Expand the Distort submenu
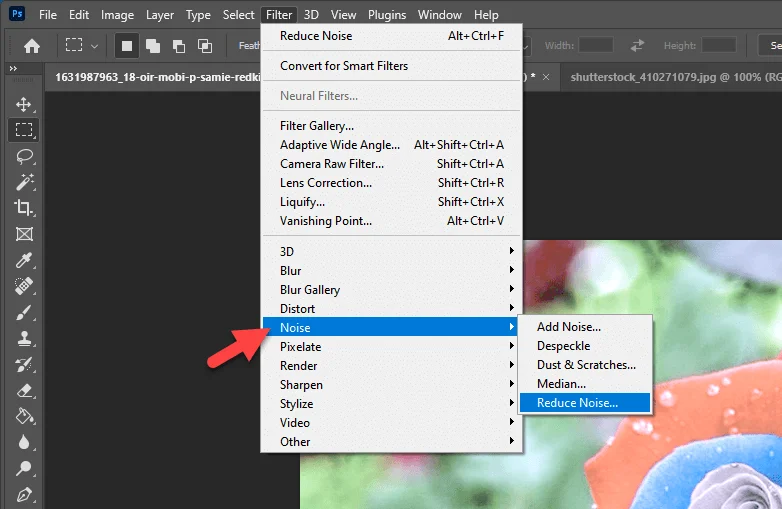Image resolution: width=782 pixels, height=509 pixels. [391, 308]
